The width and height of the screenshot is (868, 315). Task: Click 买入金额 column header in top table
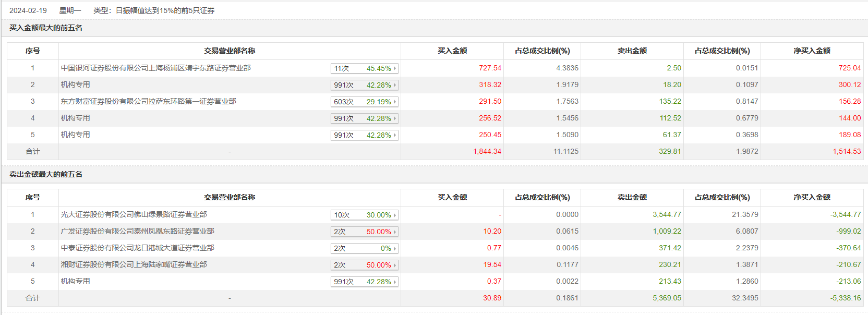452,51
